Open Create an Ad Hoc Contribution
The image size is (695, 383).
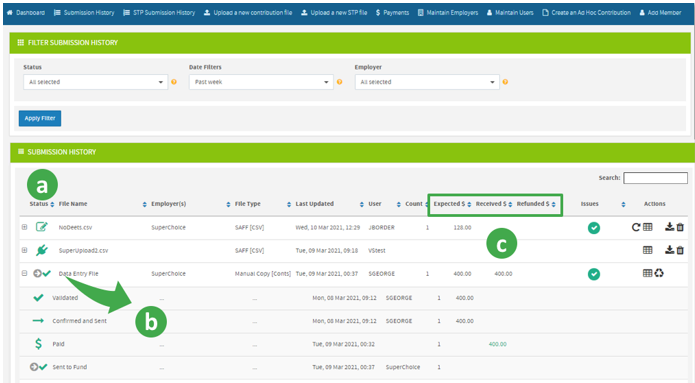click(x=586, y=12)
